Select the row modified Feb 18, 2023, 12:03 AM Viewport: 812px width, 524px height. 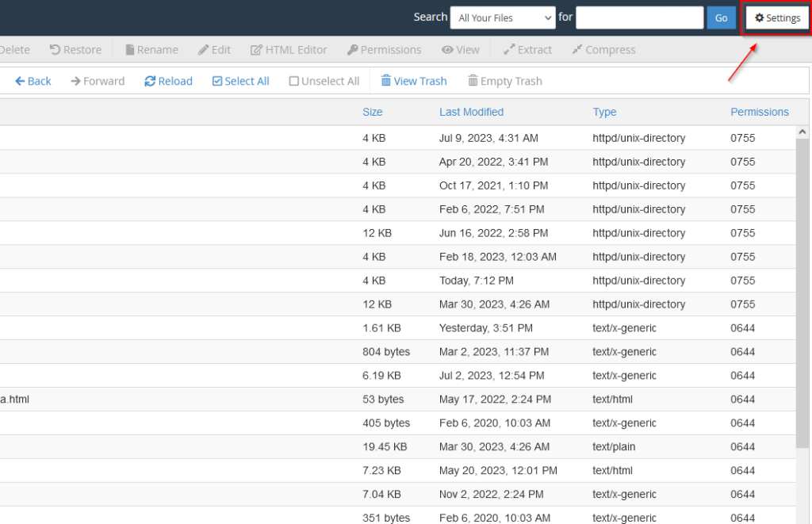[398, 258]
